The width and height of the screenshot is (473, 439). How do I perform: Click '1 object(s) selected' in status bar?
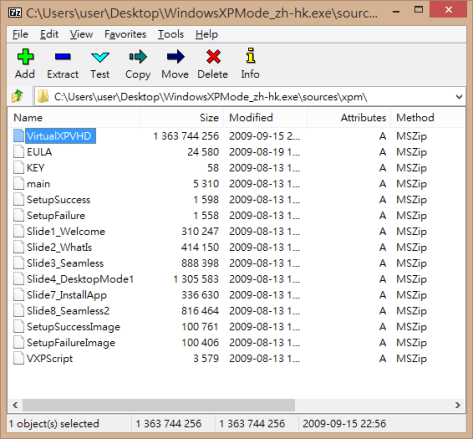(54, 423)
